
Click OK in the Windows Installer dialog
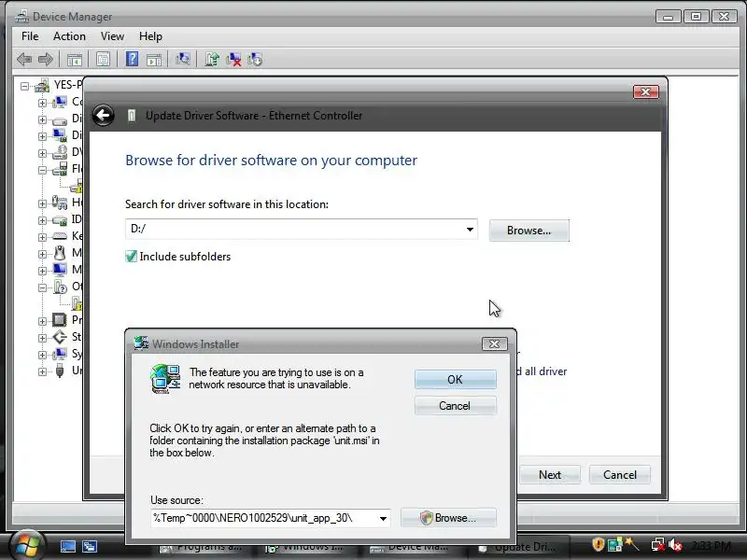coord(455,380)
